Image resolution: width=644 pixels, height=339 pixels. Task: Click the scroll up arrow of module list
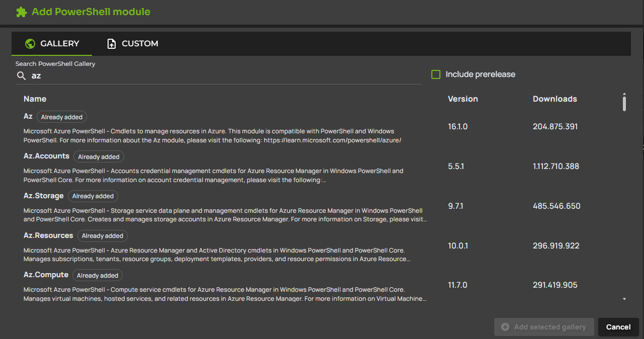[x=624, y=94]
